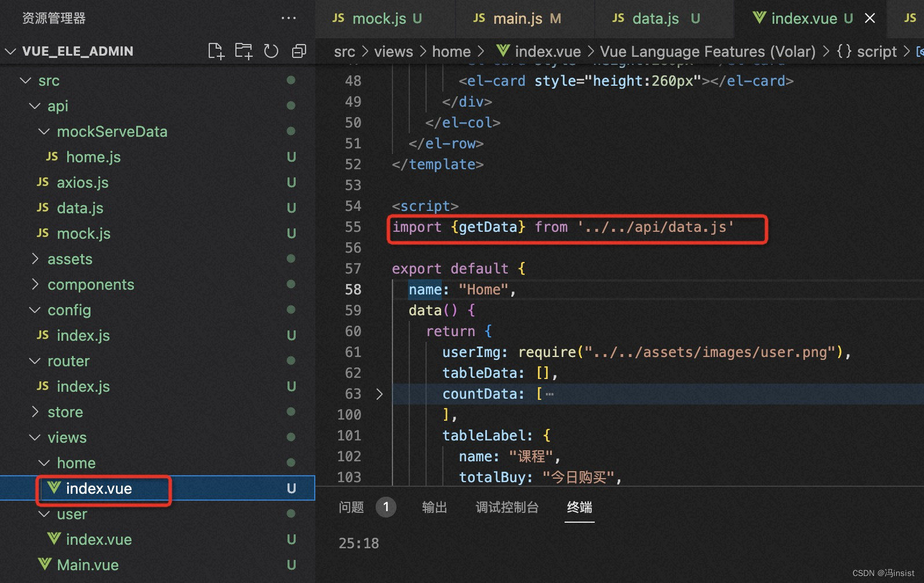Click "export default" on line 57
This screenshot has height=583, width=924.
coord(450,269)
